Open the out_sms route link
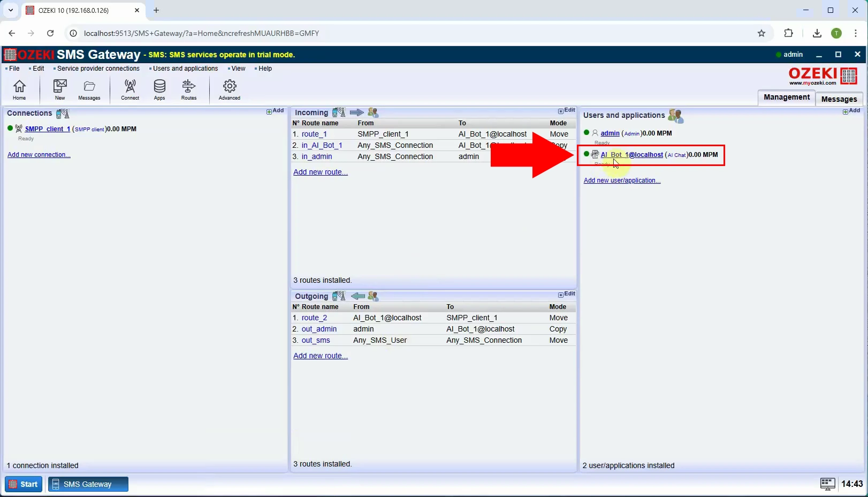The height and width of the screenshot is (497, 868). coord(316,340)
